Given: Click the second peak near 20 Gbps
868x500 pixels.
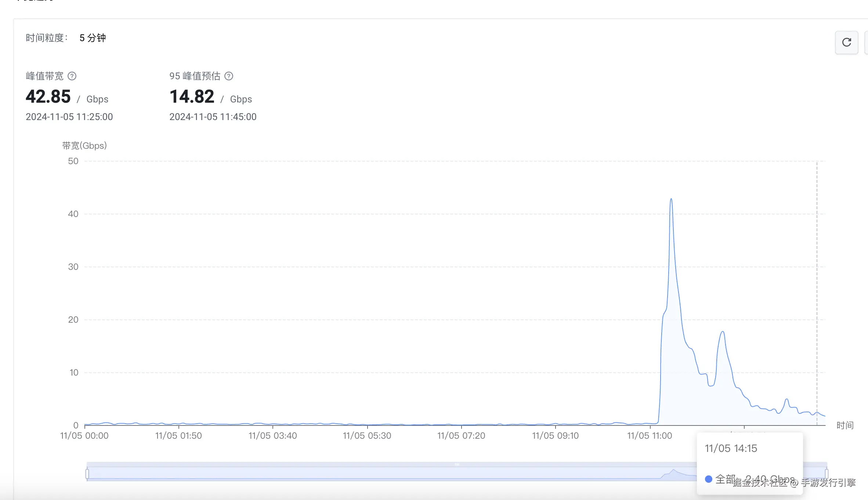Looking at the screenshot, I should point(723,332).
